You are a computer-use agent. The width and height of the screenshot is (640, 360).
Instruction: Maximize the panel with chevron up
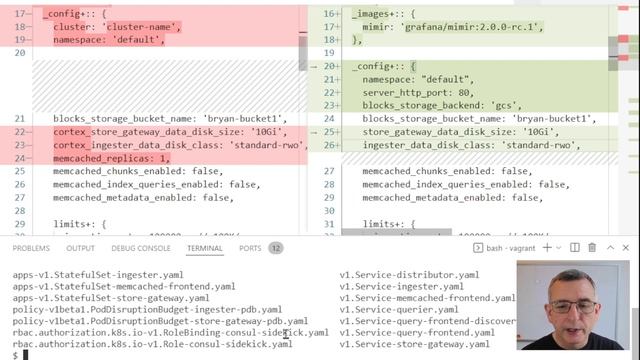click(x=610, y=248)
